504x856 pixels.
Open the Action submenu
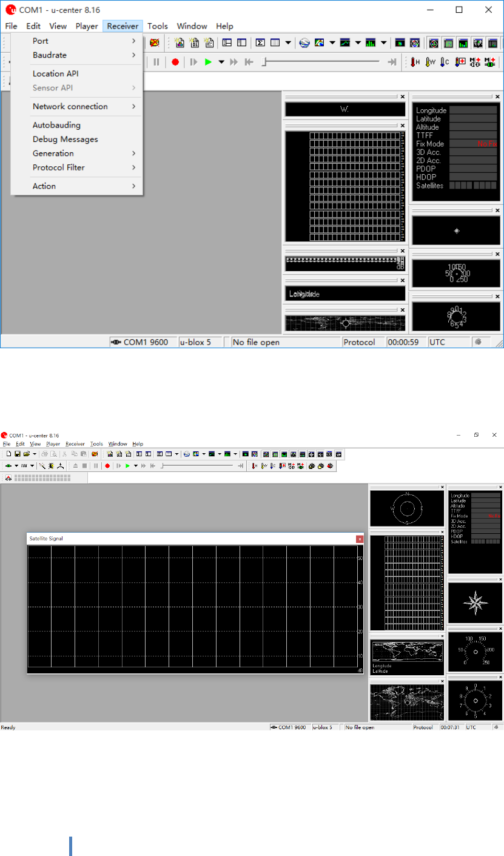(77, 186)
